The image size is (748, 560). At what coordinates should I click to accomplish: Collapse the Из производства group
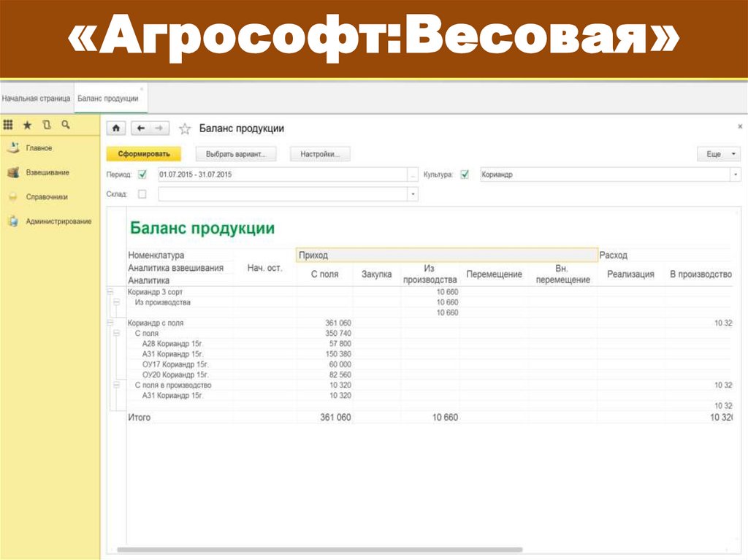click(x=116, y=302)
